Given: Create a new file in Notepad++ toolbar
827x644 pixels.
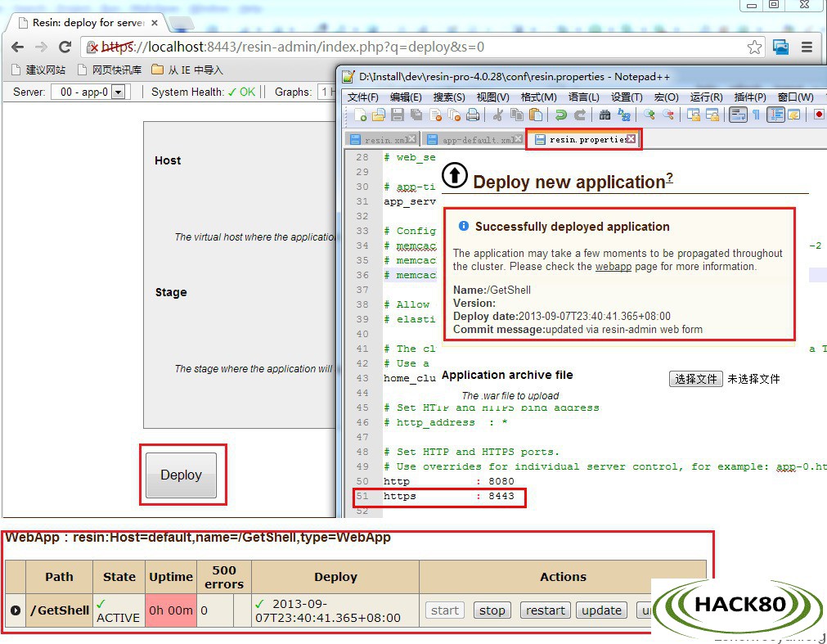Looking at the screenshot, I should [361, 115].
